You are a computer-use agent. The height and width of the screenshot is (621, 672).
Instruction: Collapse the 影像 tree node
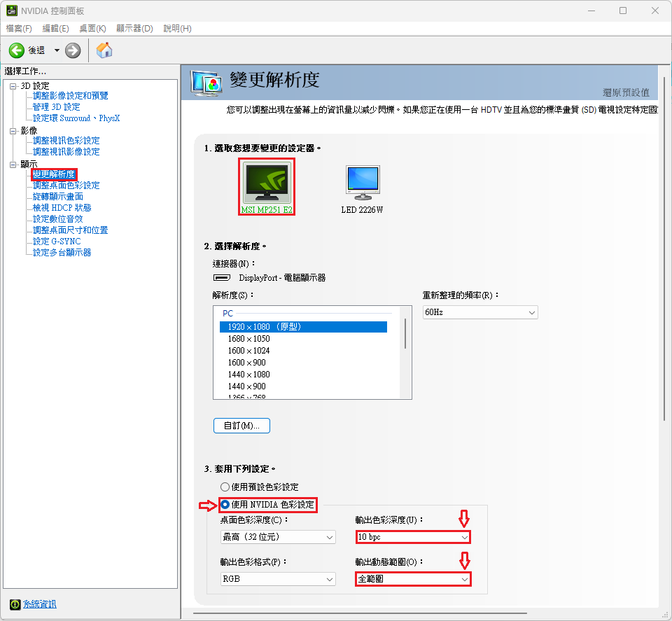pos(13,131)
